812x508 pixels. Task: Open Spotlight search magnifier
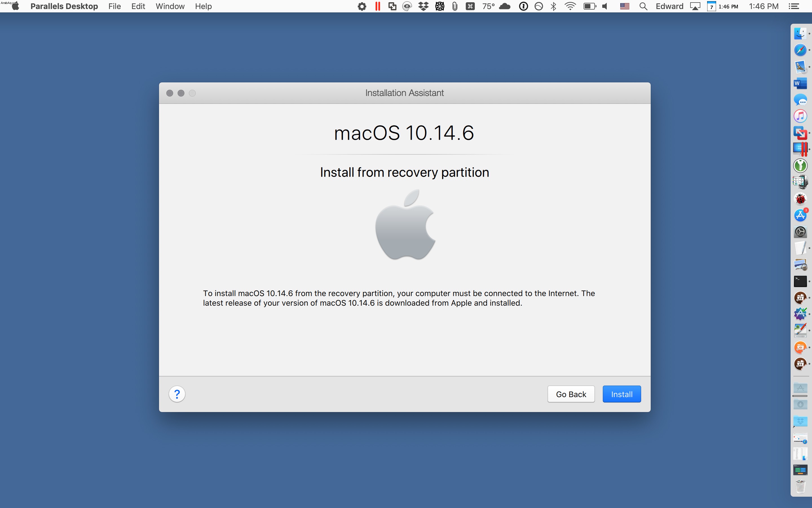point(643,6)
